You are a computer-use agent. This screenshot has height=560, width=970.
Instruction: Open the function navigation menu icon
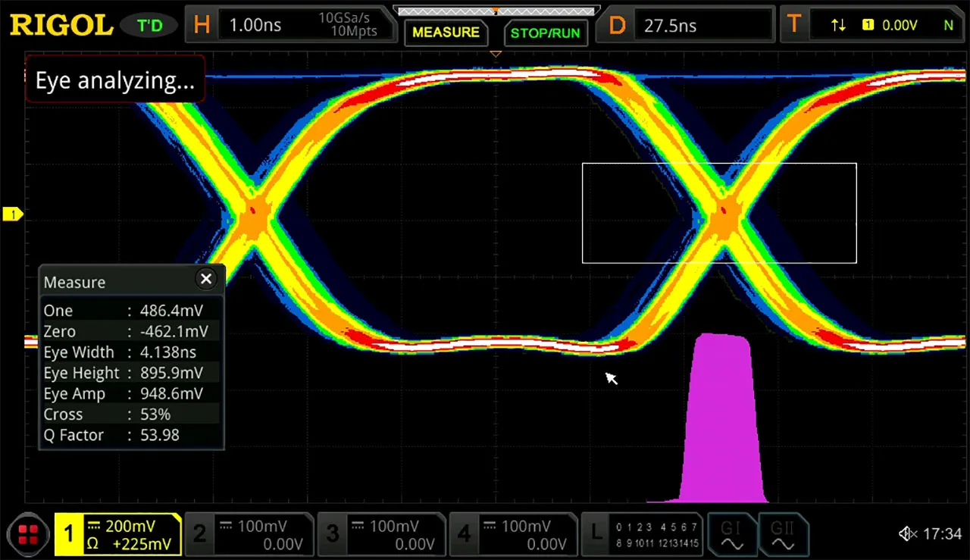point(29,534)
